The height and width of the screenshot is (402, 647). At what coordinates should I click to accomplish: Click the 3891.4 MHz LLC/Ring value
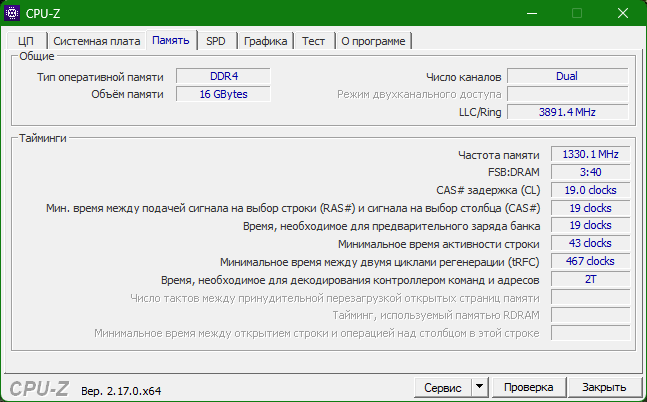[567, 112]
